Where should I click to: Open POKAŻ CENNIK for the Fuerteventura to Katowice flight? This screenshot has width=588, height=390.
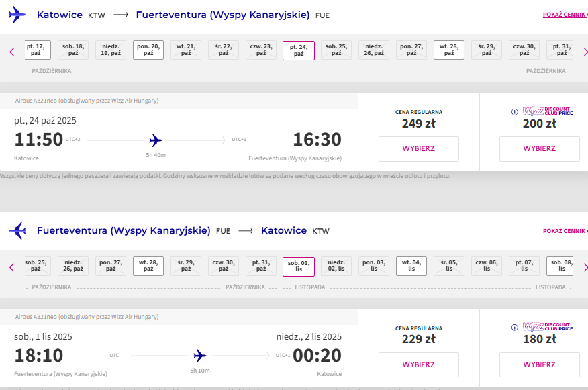pos(565,231)
